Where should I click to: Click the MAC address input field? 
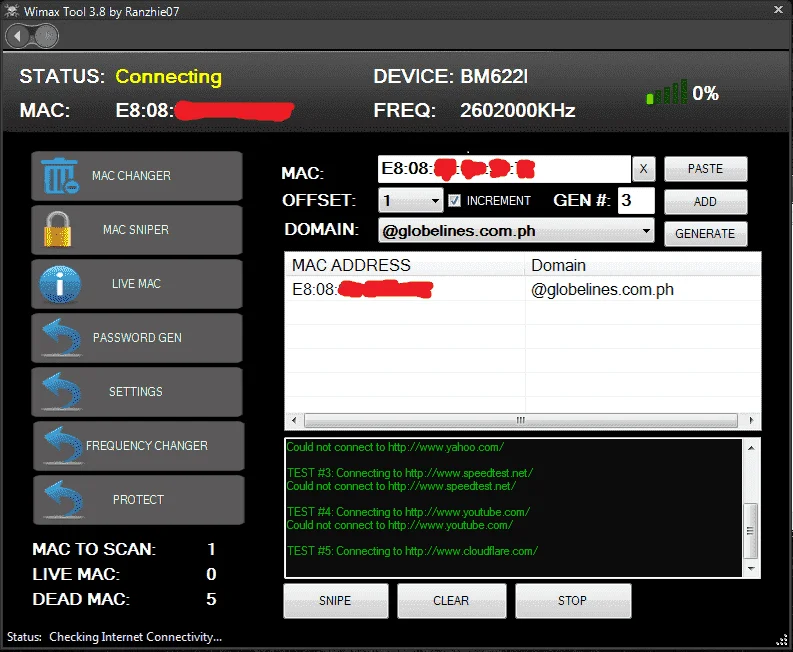[x=504, y=169]
